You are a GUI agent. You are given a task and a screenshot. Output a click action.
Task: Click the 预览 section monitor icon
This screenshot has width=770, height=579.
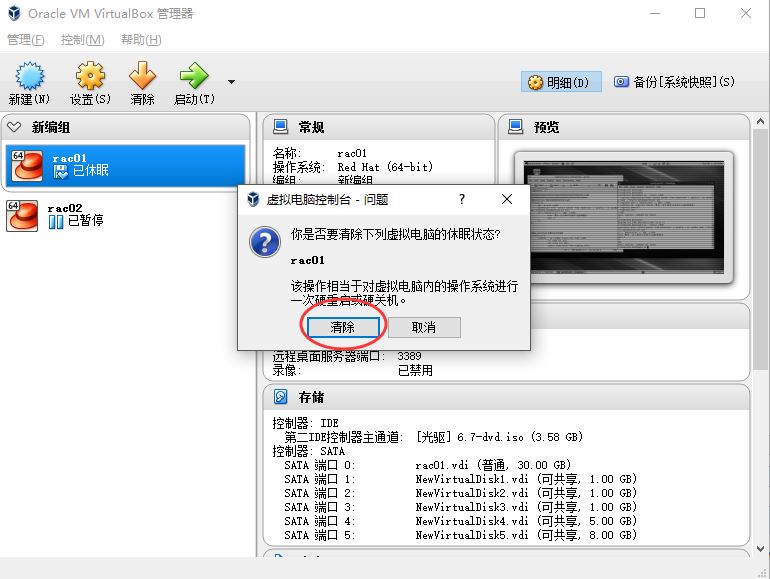516,127
